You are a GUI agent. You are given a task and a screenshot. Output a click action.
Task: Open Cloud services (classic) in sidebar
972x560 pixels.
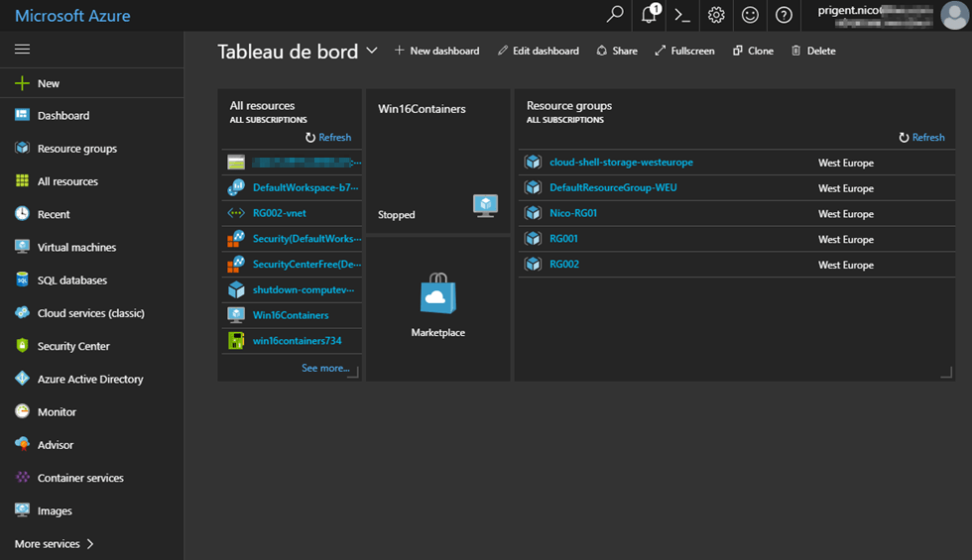pyautogui.click(x=90, y=313)
